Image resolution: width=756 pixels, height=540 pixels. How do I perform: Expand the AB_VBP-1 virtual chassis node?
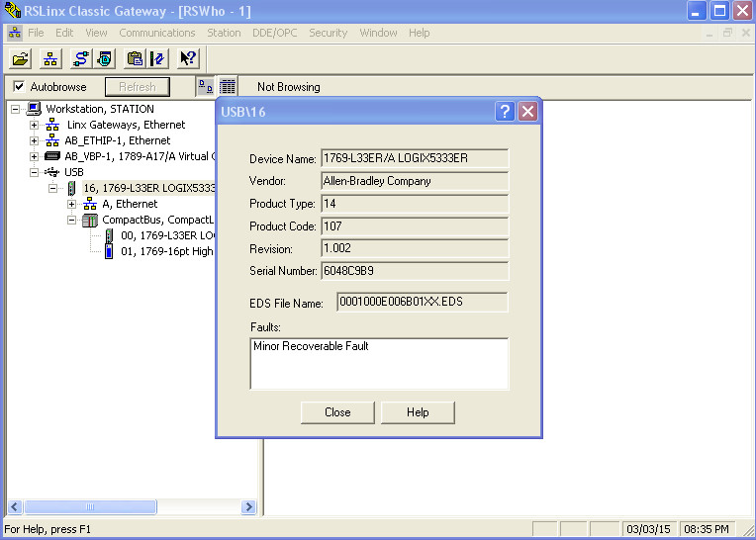[34, 156]
